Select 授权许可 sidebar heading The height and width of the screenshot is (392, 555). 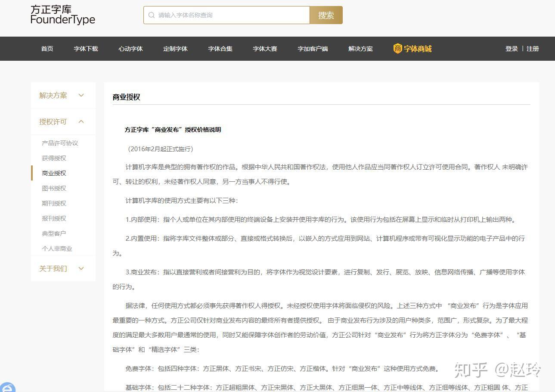click(x=53, y=121)
